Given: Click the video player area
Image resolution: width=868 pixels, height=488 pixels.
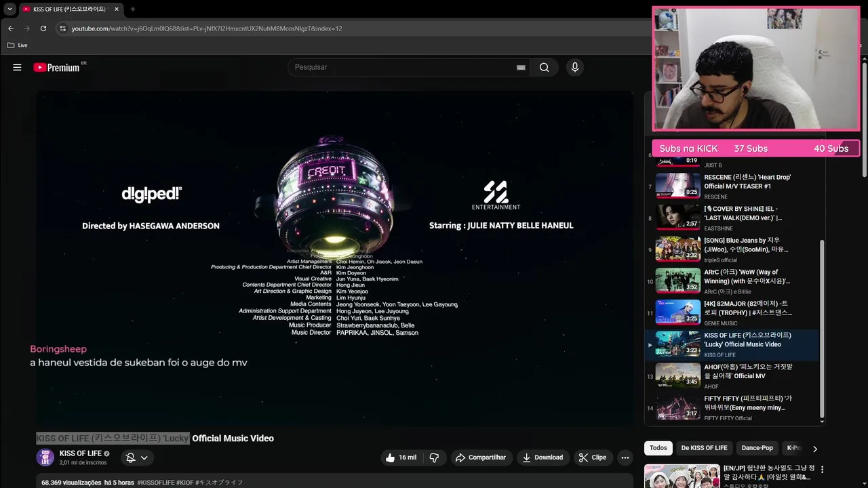Looking at the screenshot, I should 334,259.
